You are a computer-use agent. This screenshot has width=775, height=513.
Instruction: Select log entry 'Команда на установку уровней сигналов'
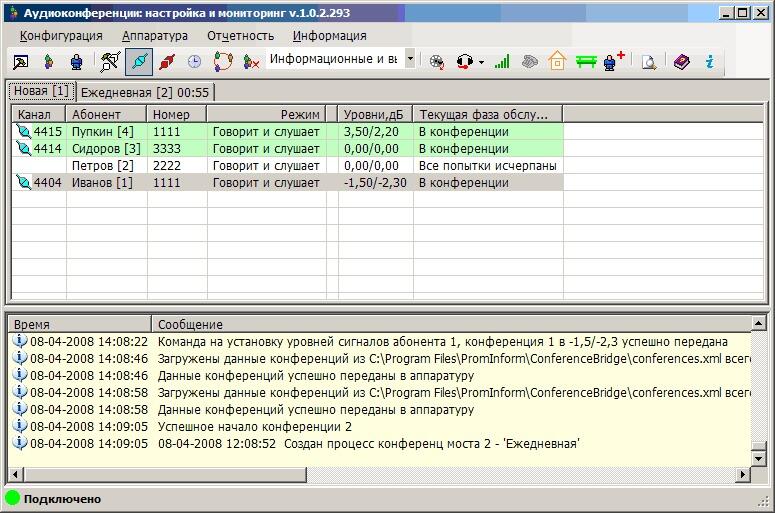point(442,342)
